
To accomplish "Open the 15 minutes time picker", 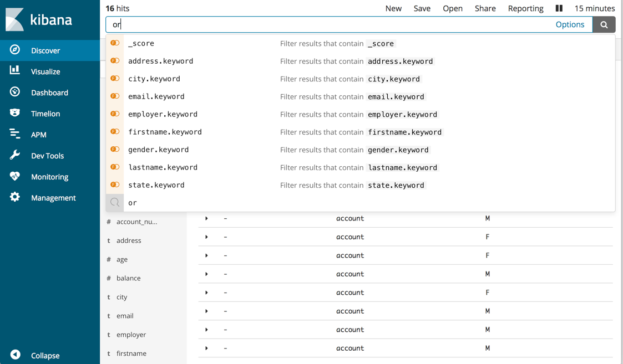I will click(x=594, y=8).
